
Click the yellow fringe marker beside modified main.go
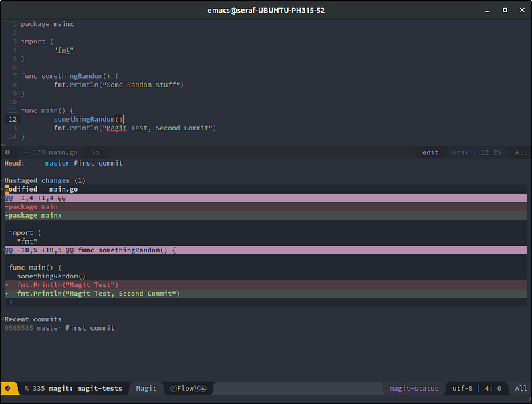tap(7, 189)
